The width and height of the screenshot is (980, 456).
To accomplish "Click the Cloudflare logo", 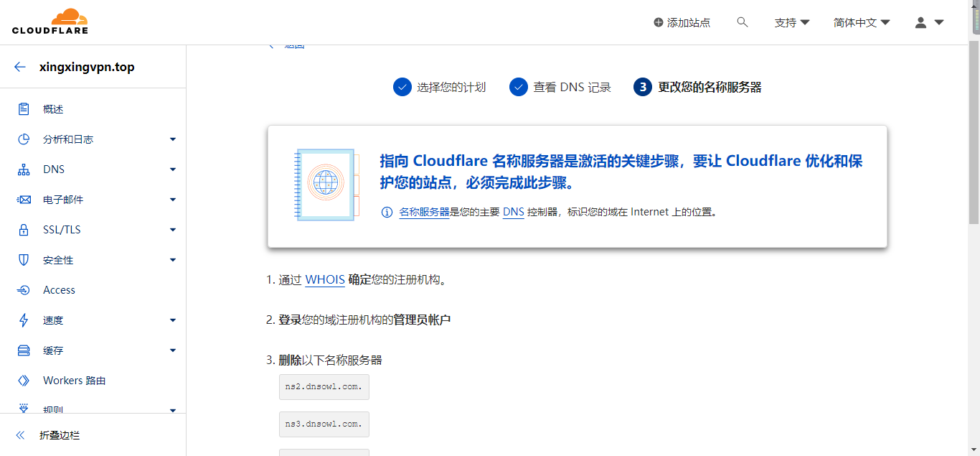I will [x=50, y=22].
